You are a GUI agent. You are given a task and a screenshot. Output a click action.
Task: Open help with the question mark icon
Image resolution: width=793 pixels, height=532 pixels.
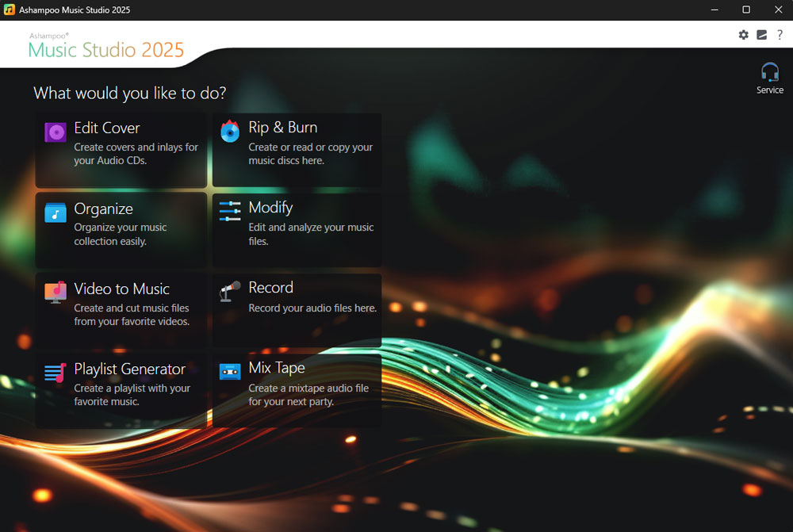tap(780, 35)
